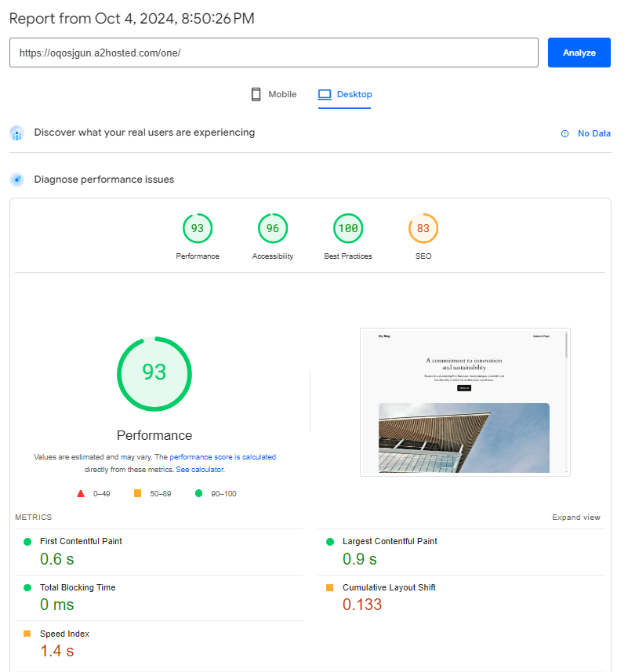Click the 'Largest Contentful Paint' label
The height and width of the screenshot is (672, 628).
[x=390, y=541]
